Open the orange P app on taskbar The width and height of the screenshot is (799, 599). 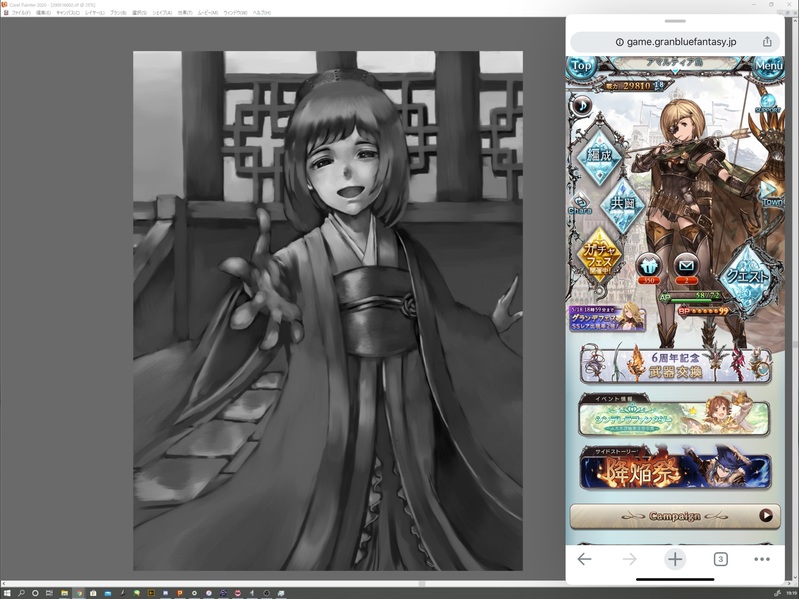tap(180, 593)
